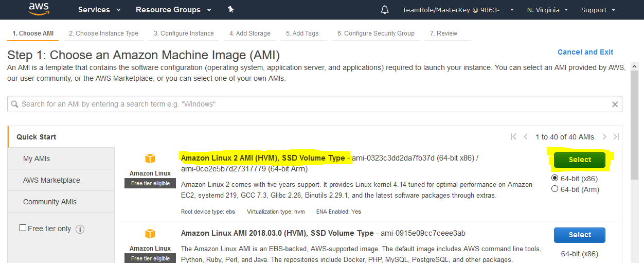644x263 pixels.
Task: Switch to the 1. Choose AMI step tab
Action: (33, 33)
